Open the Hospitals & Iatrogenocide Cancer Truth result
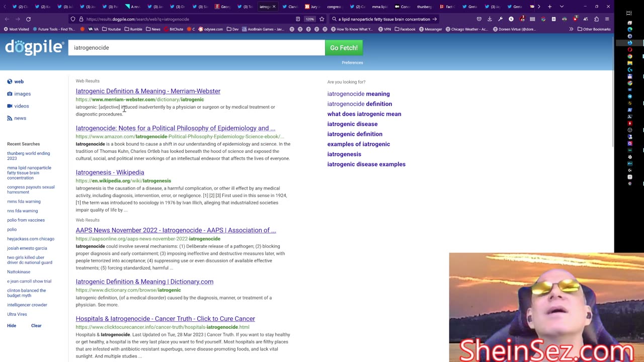Viewport: 644px width, 362px height. [x=166, y=319]
